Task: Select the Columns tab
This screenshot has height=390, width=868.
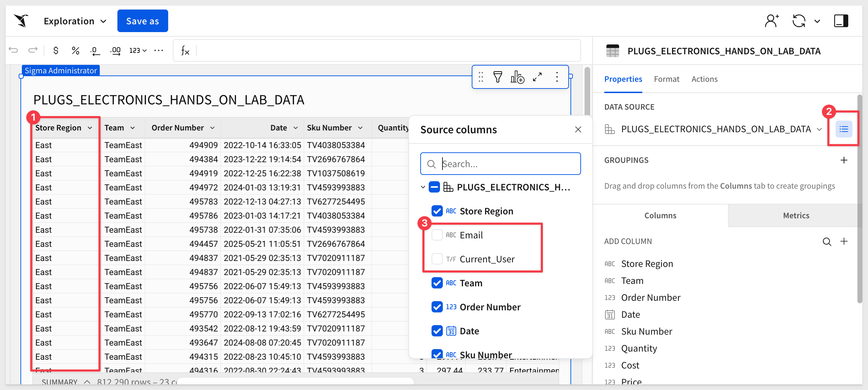Action: pyautogui.click(x=660, y=215)
